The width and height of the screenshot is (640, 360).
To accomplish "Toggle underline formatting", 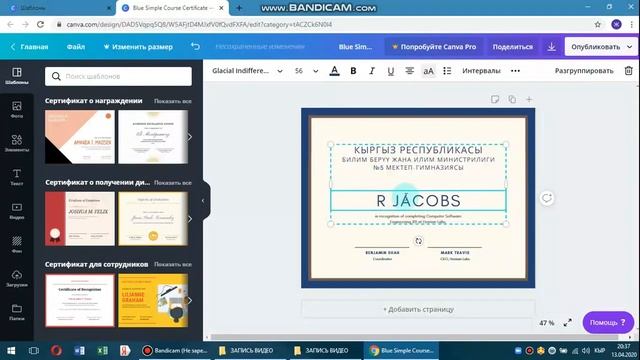I will pyautogui.click(x=391, y=71).
